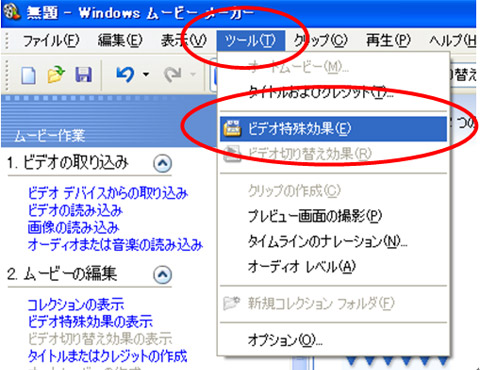Screen dimensions: 480x370
Task: Collapse the ムービーの編集 section chevron
Action: point(163,275)
